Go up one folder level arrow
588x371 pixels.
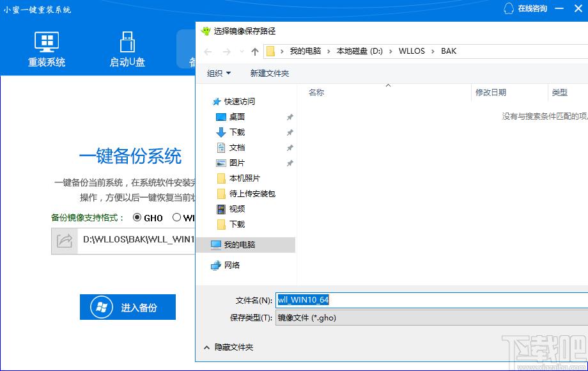(x=255, y=51)
